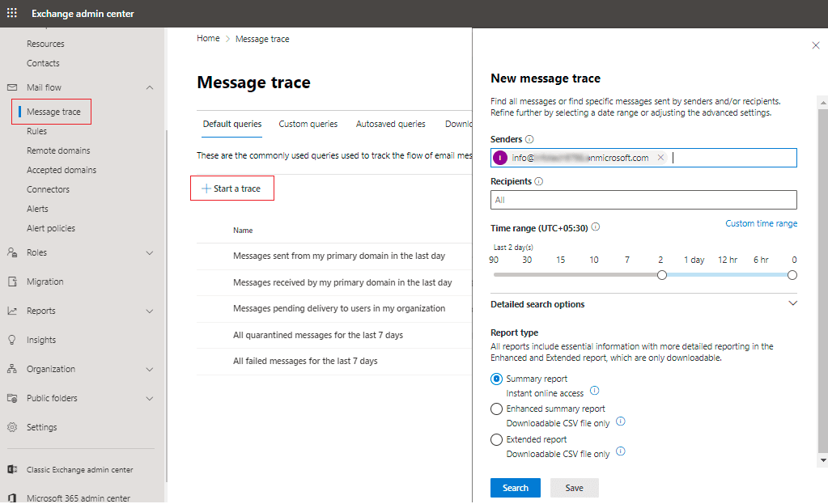Click the Senders info icon
The image size is (828, 504).
529,140
